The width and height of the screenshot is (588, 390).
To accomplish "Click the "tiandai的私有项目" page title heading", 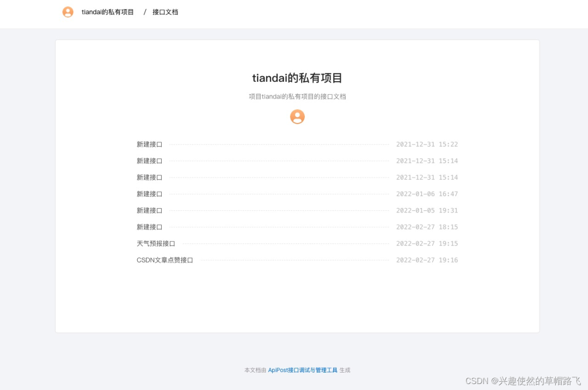I will (x=297, y=78).
